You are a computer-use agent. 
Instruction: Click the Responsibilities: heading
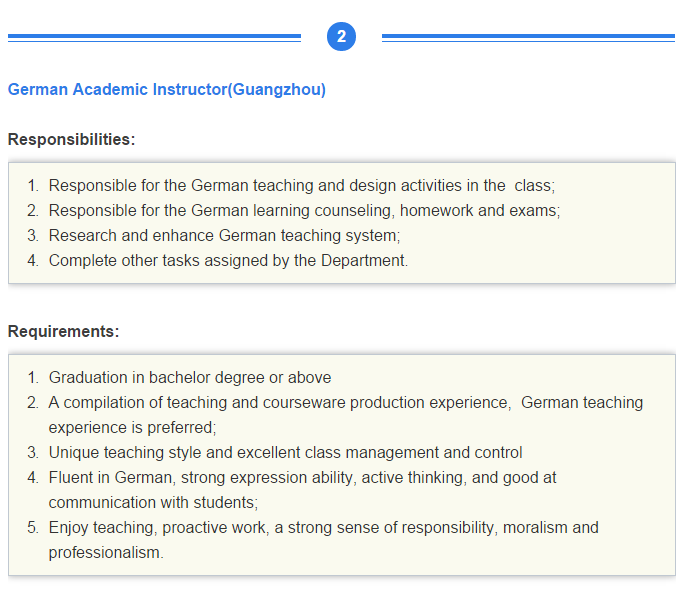click(x=72, y=139)
